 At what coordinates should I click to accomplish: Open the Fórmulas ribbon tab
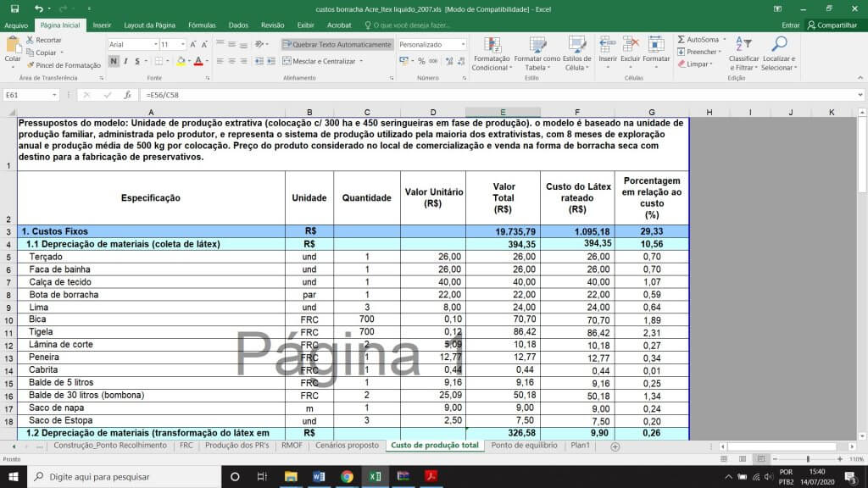tap(202, 25)
